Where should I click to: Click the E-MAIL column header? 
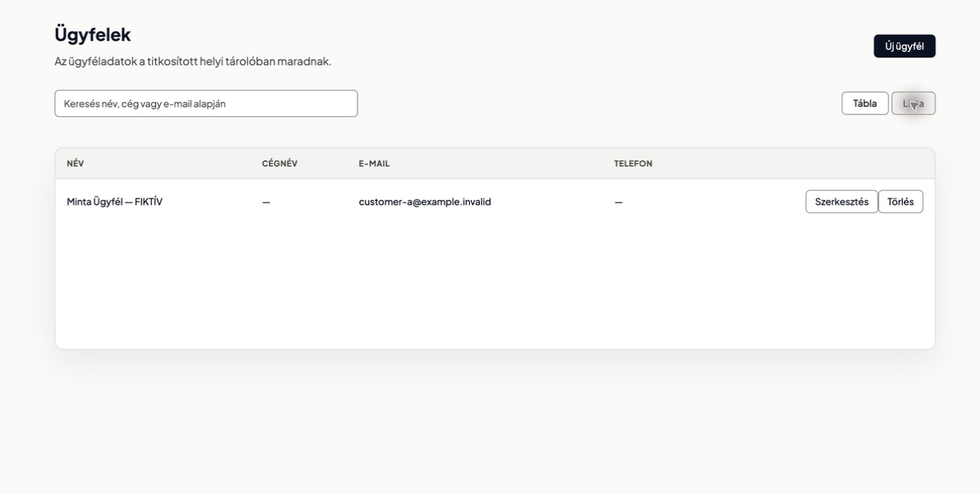pos(374,163)
